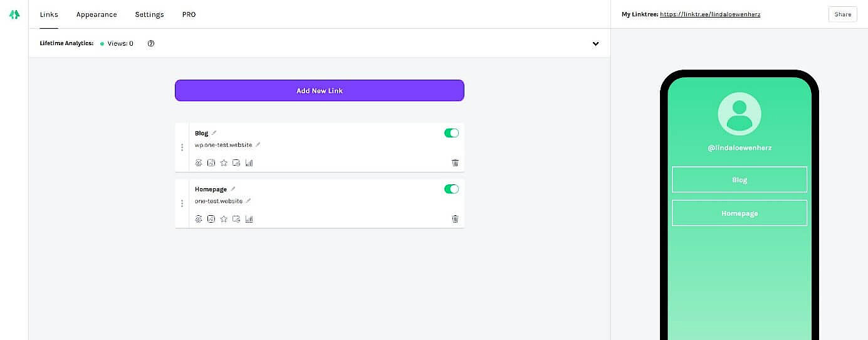Expand the Lifetime Analytics panel chevron
The height and width of the screenshot is (340, 868).
pos(595,44)
